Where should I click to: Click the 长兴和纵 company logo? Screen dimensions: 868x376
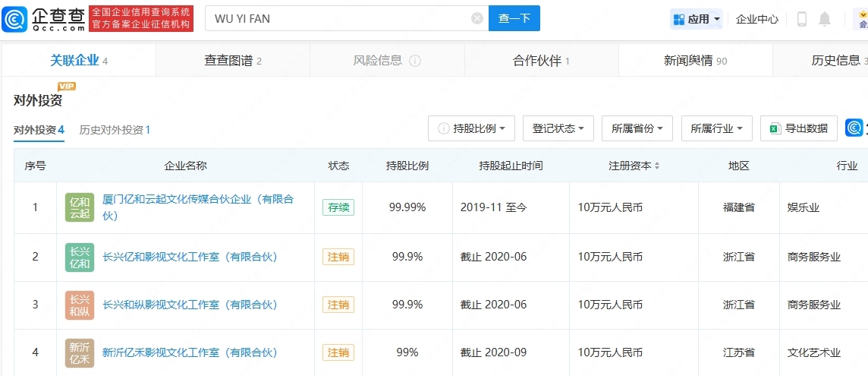[x=80, y=305]
